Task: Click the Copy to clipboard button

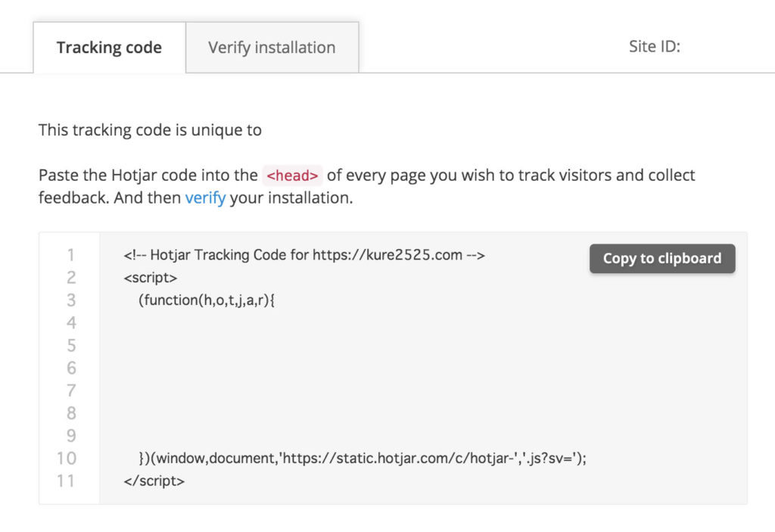Action: [662, 258]
